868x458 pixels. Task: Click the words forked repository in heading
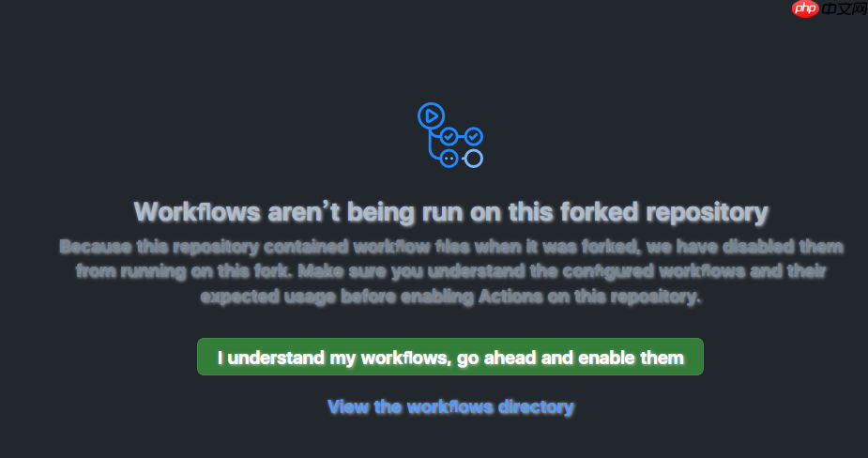[x=664, y=212]
